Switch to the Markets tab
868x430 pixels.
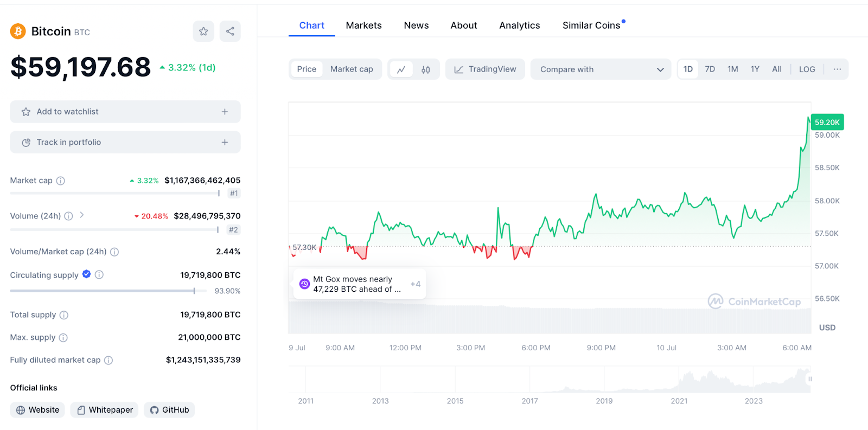click(364, 25)
